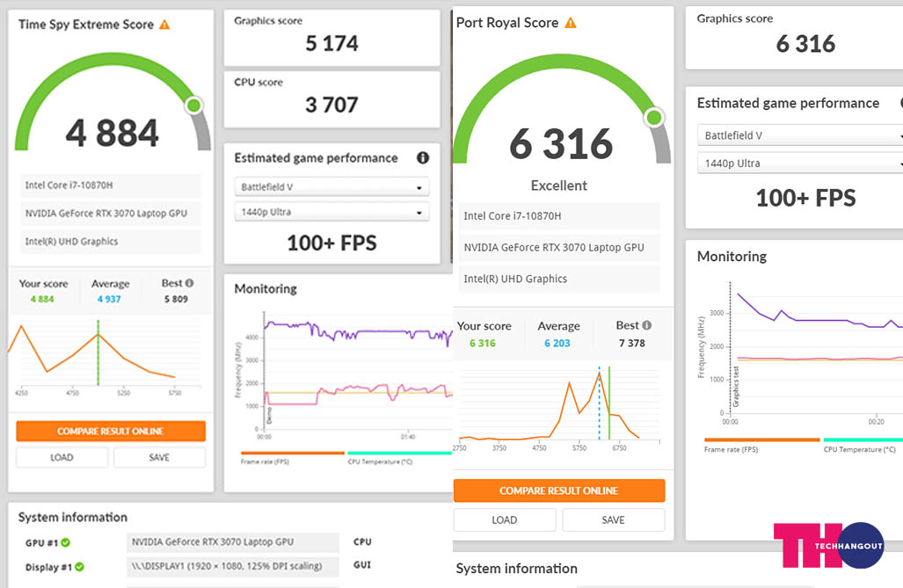Click the Excellent rating label
The width and height of the screenshot is (903, 588).
(x=558, y=185)
